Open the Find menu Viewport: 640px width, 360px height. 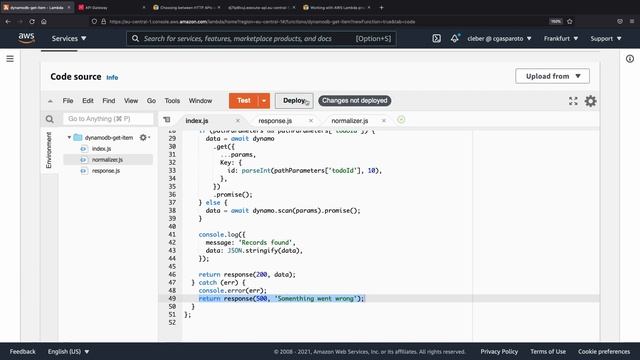tap(109, 101)
